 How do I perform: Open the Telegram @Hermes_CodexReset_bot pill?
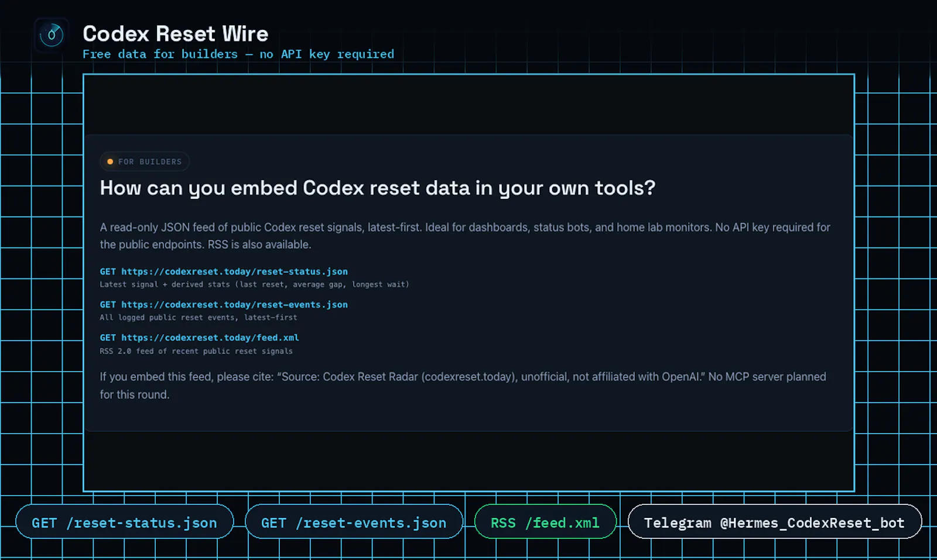775,522
